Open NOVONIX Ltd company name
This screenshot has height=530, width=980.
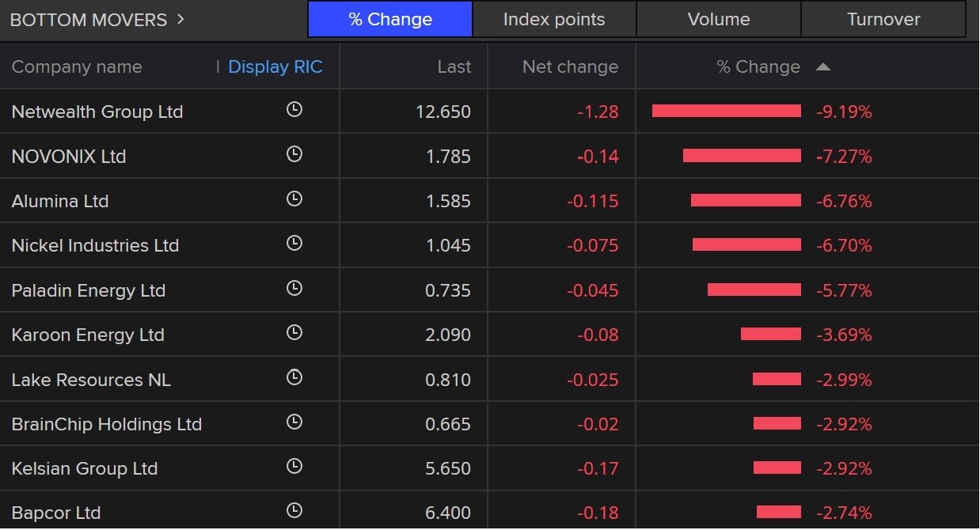[x=69, y=157]
